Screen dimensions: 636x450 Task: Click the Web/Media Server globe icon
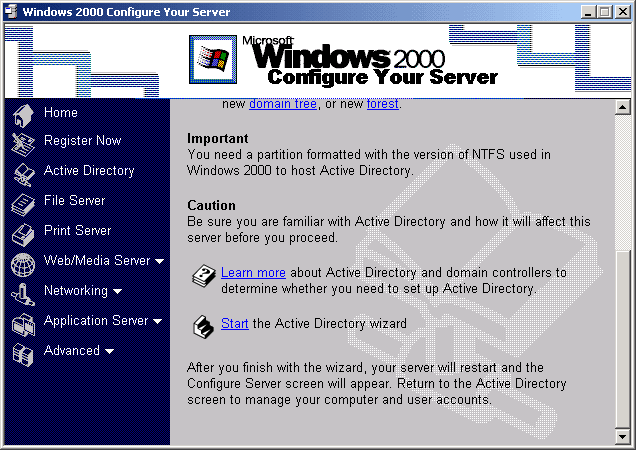[x=23, y=265]
